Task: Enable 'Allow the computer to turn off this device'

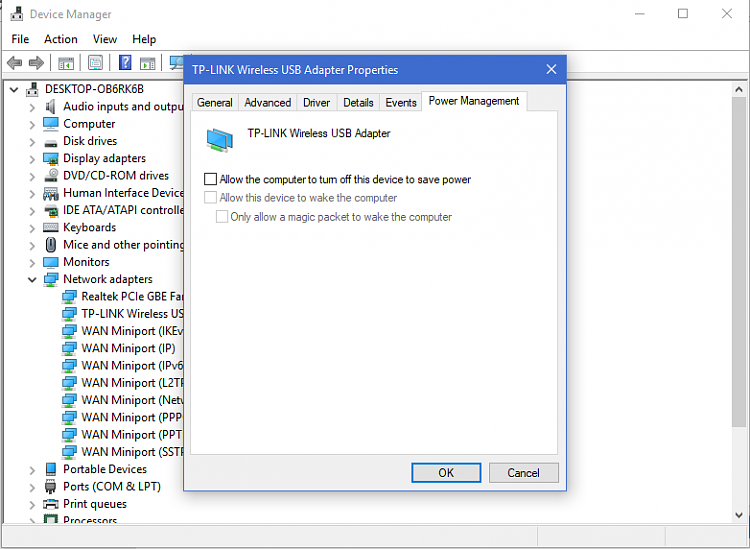Action: click(210, 179)
